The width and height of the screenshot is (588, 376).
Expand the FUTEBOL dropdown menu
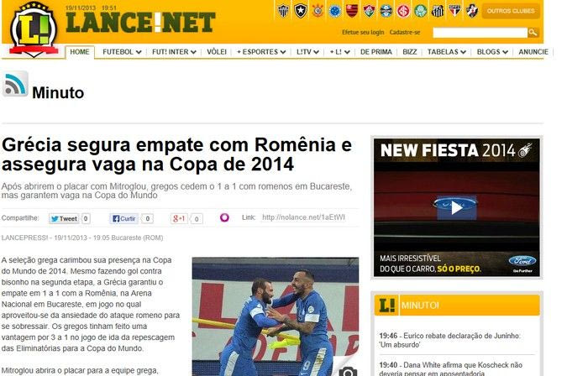122,52
